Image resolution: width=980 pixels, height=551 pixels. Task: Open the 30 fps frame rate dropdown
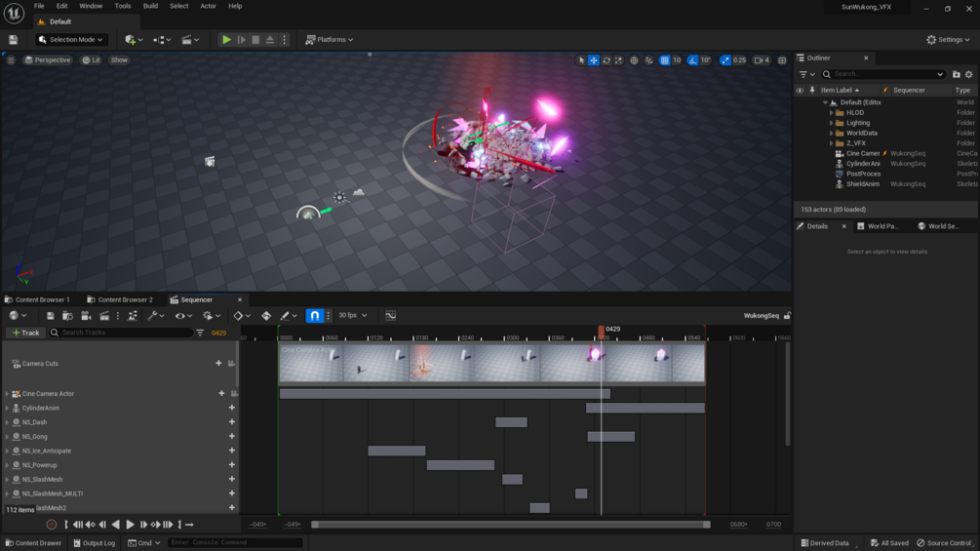tap(352, 315)
